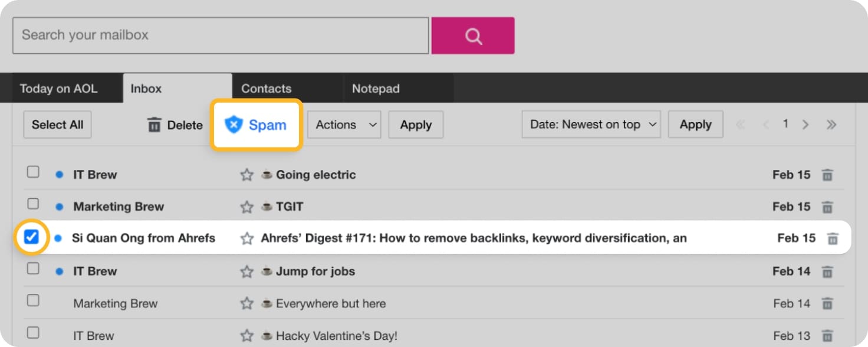The width and height of the screenshot is (868, 347).
Task: Click the Select All button
Action: click(x=57, y=125)
